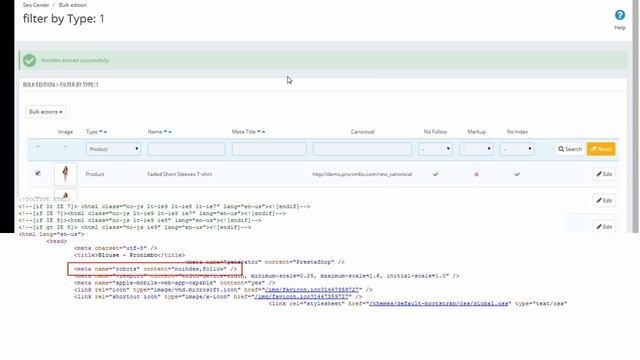640x360 pixels.
Task: Click the Canonical filter input field
Action: (x=362, y=149)
